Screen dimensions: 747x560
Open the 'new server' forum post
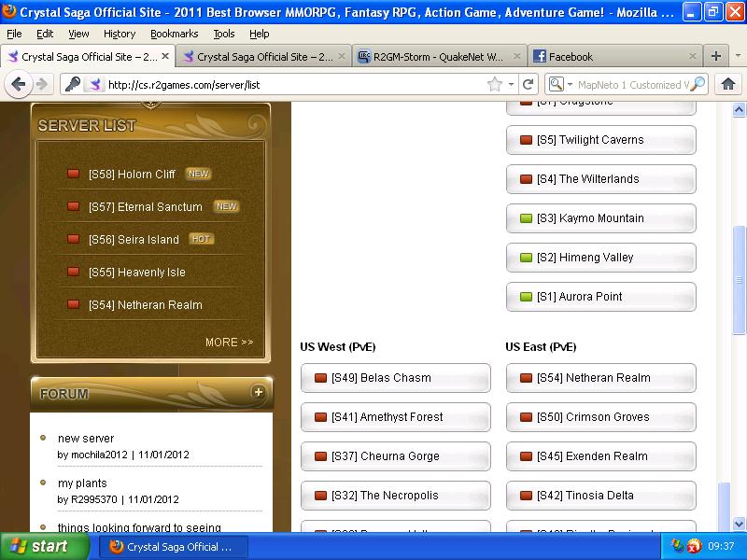tap(86, 439)
